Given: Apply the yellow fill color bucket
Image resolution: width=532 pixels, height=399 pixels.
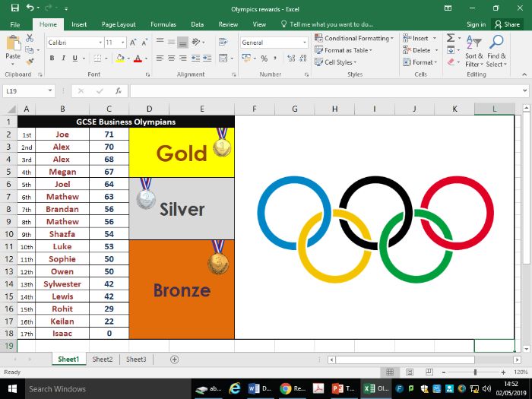Looking at the screenshot, I should 120,59.
